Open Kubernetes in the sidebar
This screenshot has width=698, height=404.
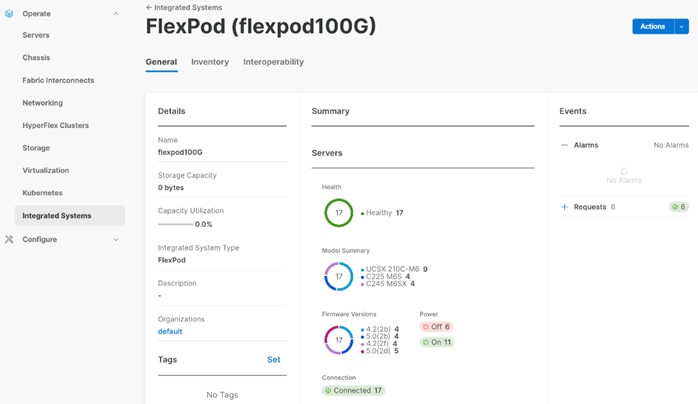pos(42,193)
